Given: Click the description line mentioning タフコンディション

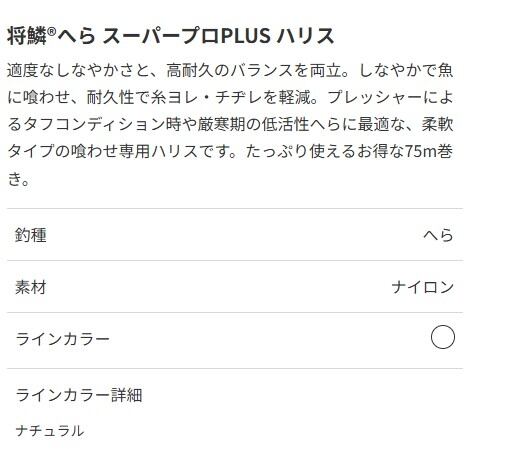Looking at the screenshot, I should coord(230,124).
